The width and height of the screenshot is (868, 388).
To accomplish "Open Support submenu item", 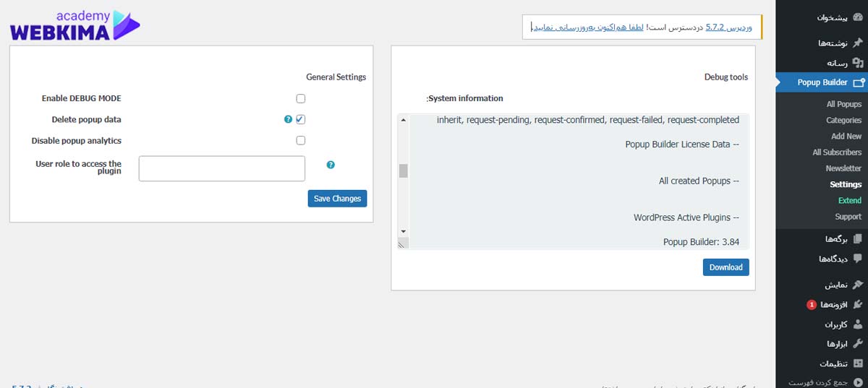I will point(848,217).
